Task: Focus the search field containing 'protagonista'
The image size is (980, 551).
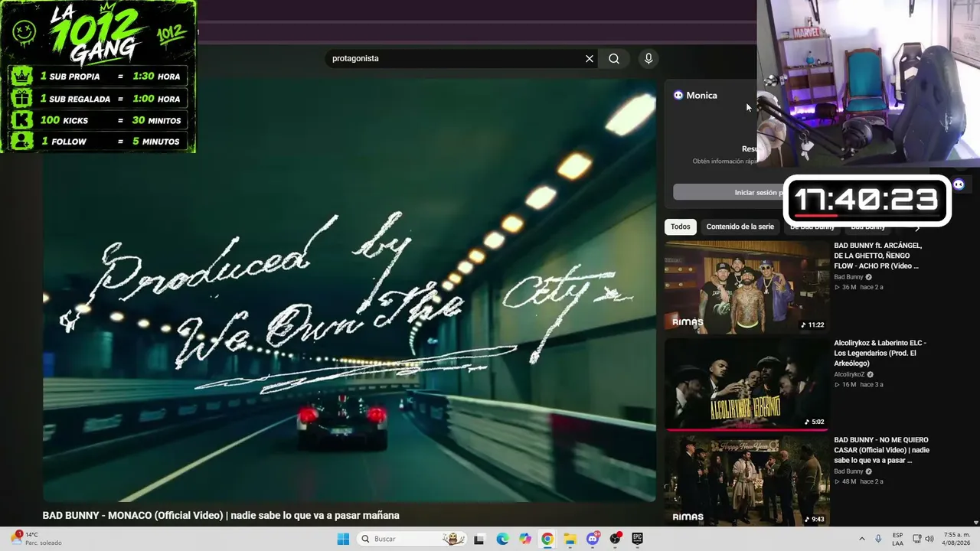Action: (x=456, y=59)
